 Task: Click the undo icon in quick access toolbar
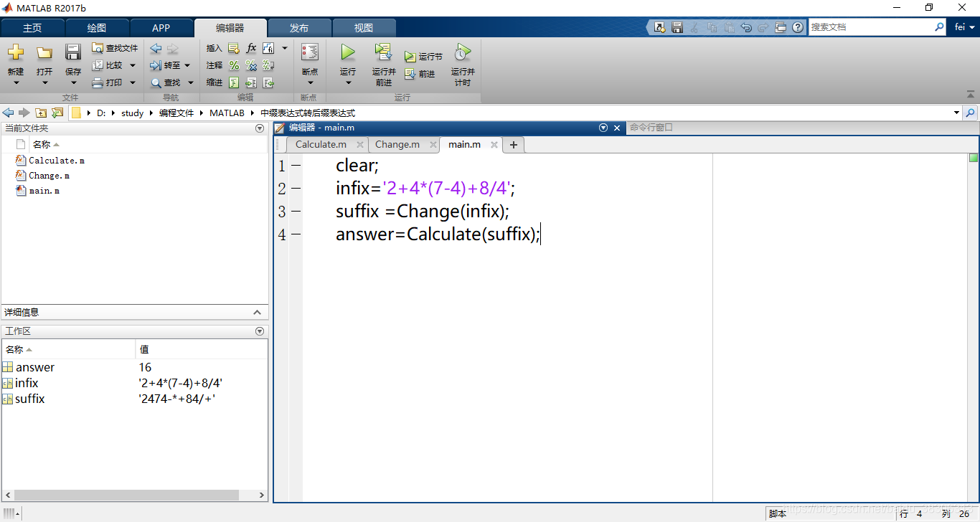[746, 27]
